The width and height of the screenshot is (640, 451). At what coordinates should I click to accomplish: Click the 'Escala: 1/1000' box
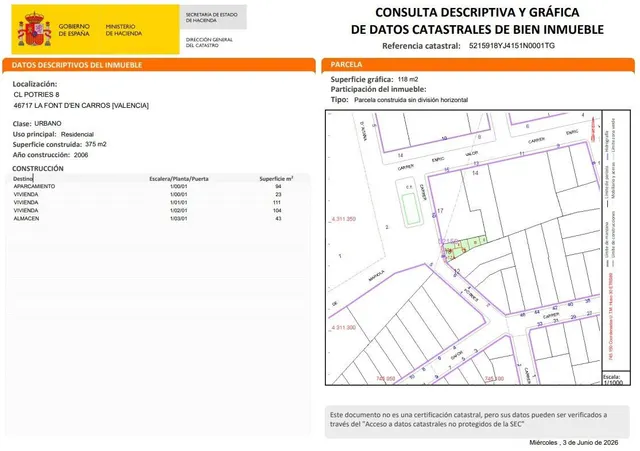(616, 379)
